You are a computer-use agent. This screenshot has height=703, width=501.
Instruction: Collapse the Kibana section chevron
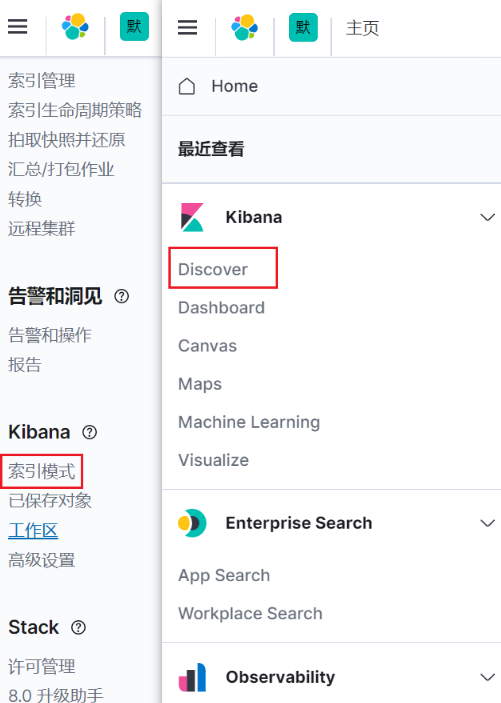pos(488,217)
